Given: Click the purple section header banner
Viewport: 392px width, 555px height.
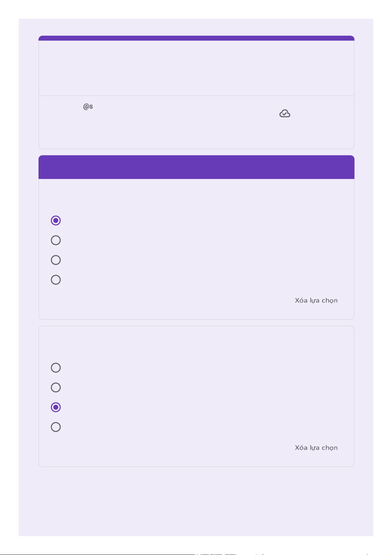Looking at the screenshot, I should pyautogui.click(x=196, y=167).
